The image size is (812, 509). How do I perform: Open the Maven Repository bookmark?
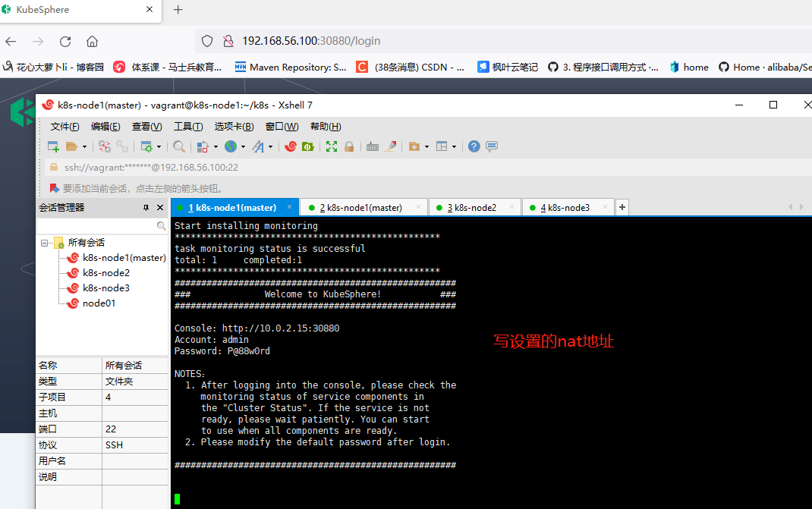point(291,68)
